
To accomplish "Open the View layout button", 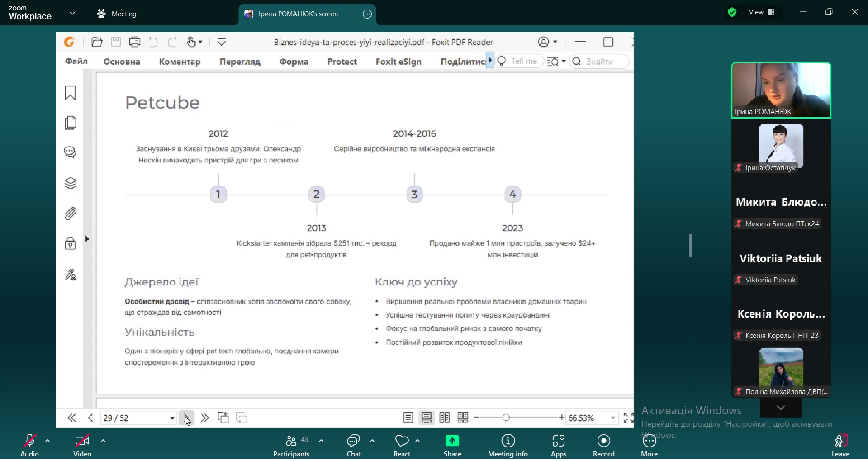I will click(762, 12).
